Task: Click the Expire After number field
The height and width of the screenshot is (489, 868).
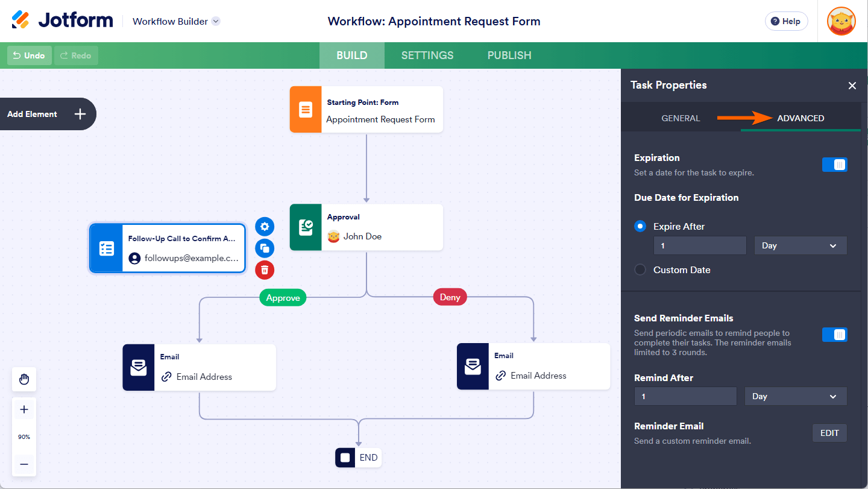Action: point(699,245)
